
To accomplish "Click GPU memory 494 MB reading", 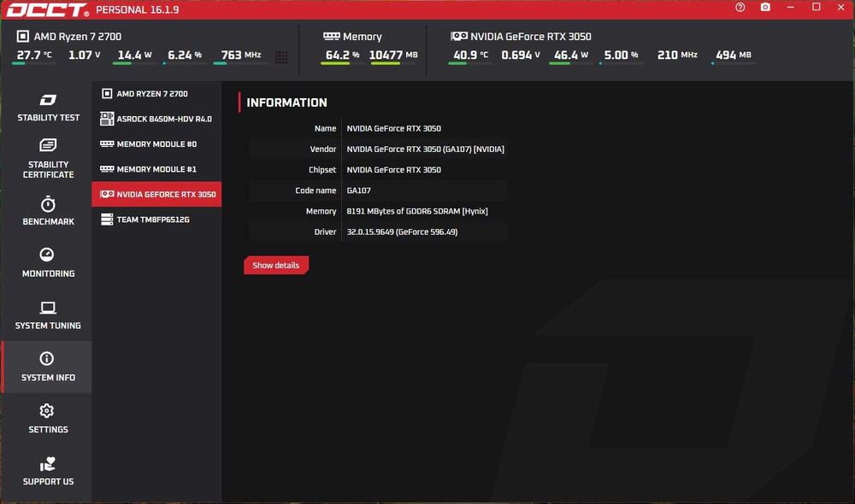I will coord(733,55).
